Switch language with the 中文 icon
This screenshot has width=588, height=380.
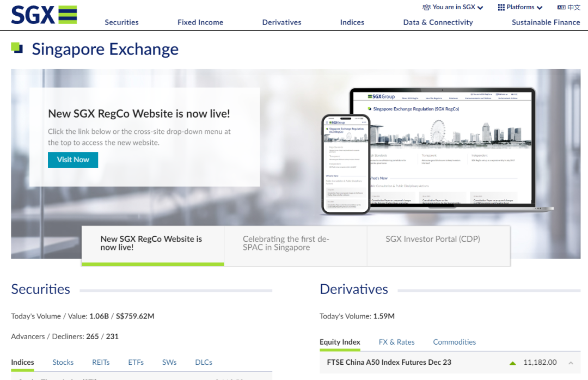(x=568, y=8)
